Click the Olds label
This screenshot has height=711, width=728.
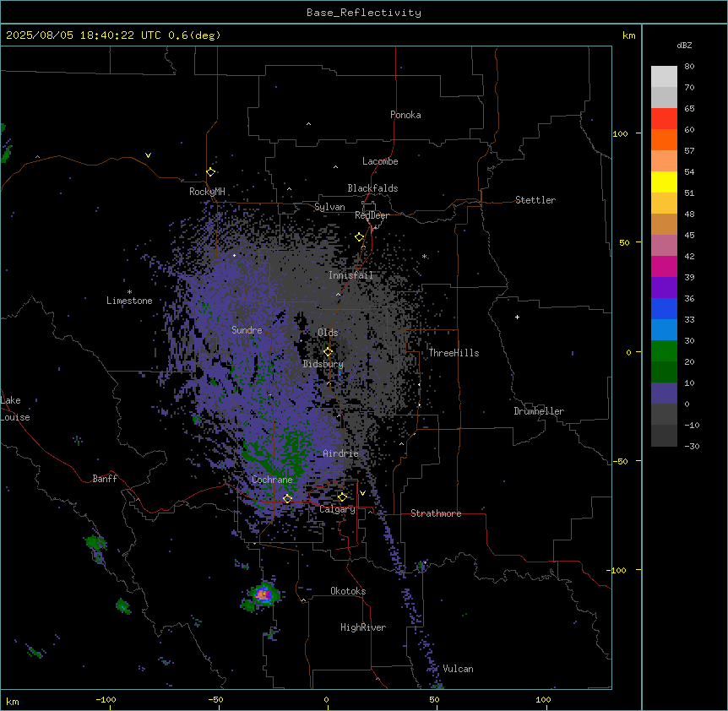pyautogui.click(x=328, y=333)
